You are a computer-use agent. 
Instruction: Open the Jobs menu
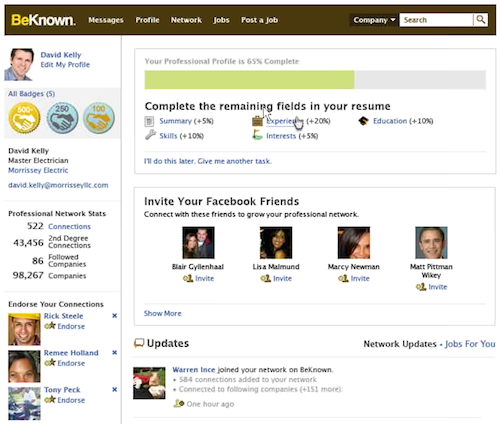coord(221,20)
